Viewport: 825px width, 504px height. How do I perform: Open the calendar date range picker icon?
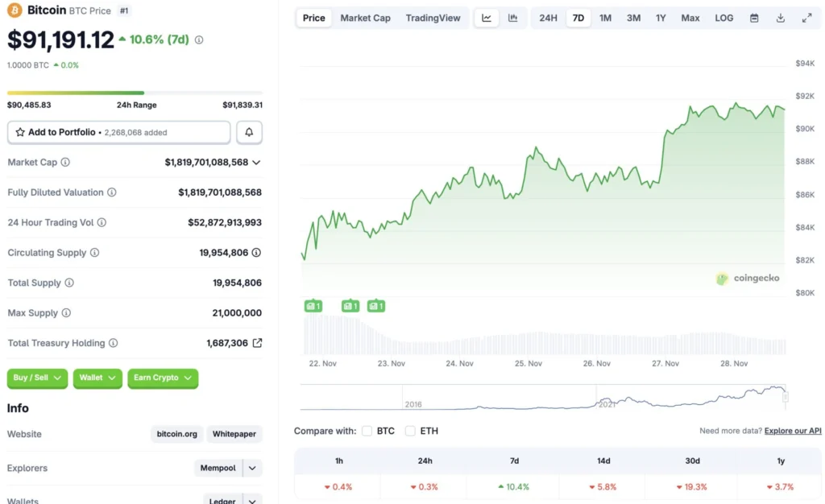(x=753, y=17)
